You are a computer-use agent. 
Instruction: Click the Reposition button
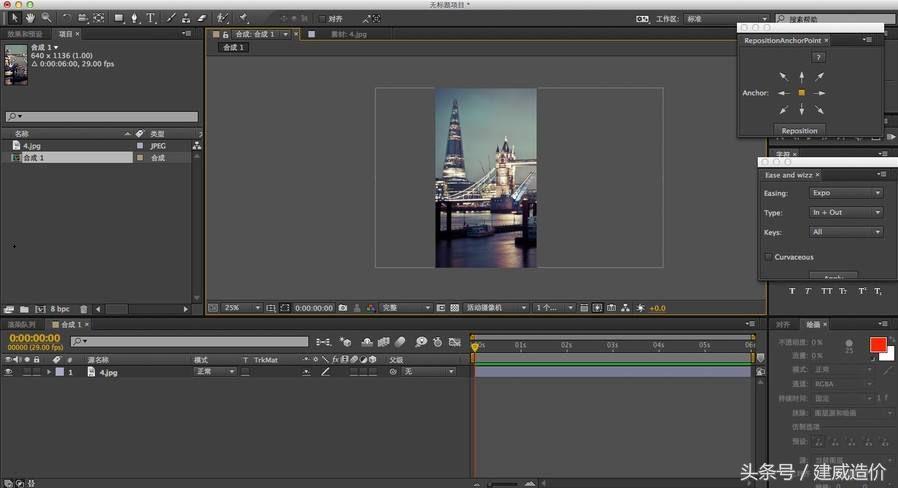pyautogui.click(x=799, y=130)
